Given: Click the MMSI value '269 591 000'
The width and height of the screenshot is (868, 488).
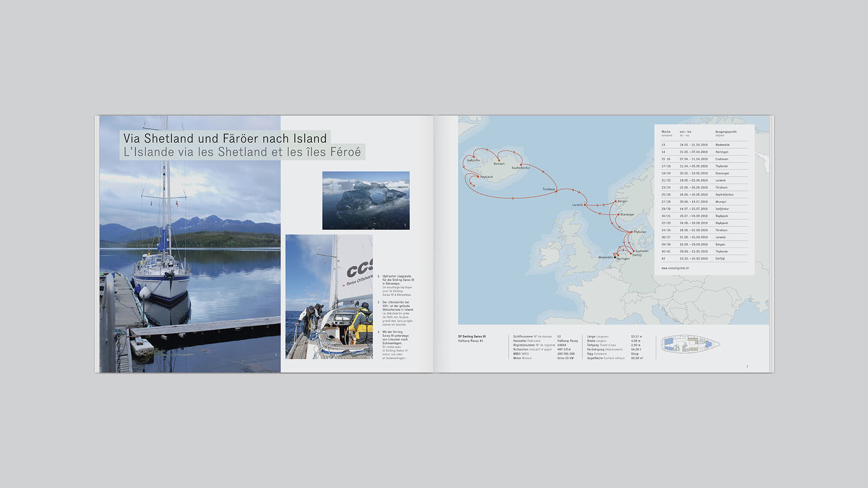Looking at the screenshot, I should pos(566,354).
